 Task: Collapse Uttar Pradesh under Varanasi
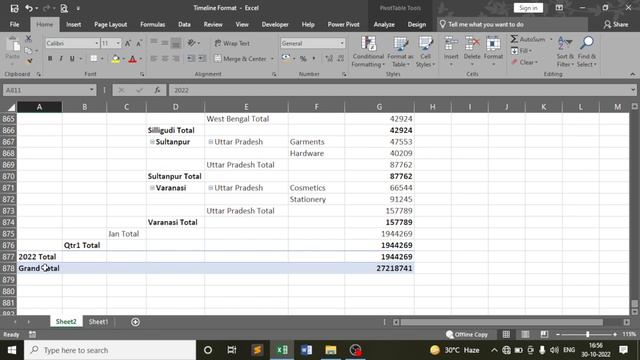click(x=211, y=188)
